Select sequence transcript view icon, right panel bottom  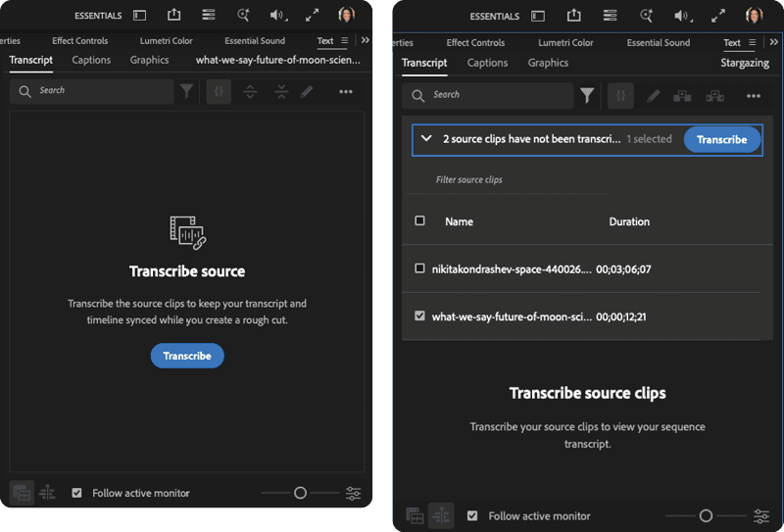442,515
